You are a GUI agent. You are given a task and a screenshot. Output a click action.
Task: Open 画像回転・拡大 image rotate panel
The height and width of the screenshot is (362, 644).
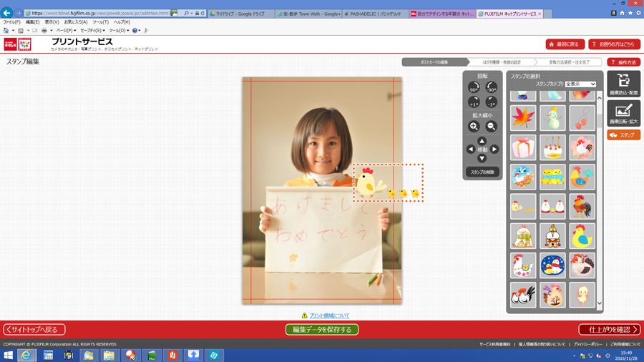tap(623, 113)
